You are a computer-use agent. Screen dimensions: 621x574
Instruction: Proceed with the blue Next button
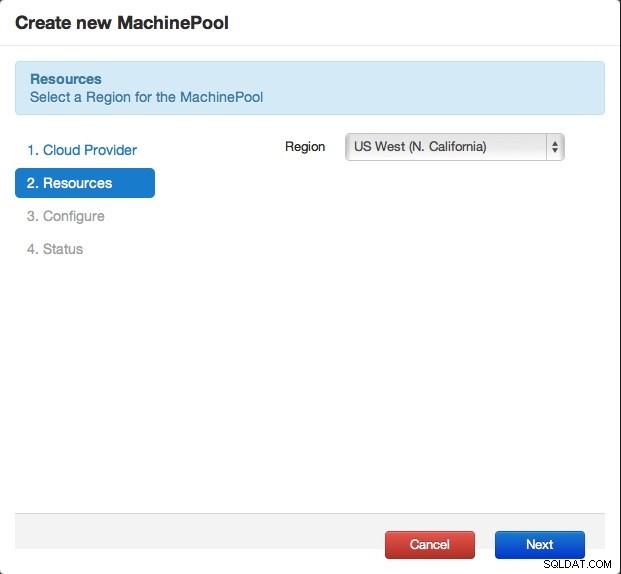tap(539, 545)
